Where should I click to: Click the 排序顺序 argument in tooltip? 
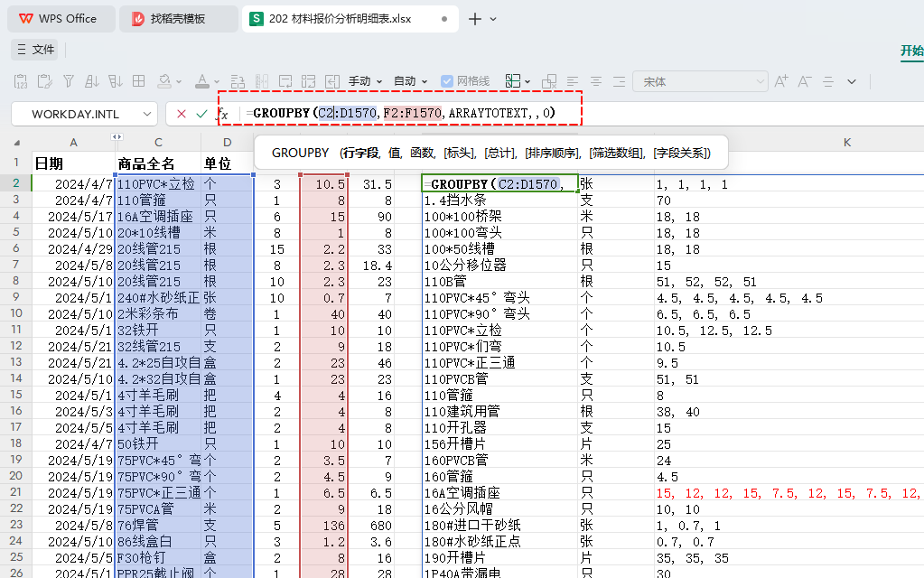click(x=554, y=154)
